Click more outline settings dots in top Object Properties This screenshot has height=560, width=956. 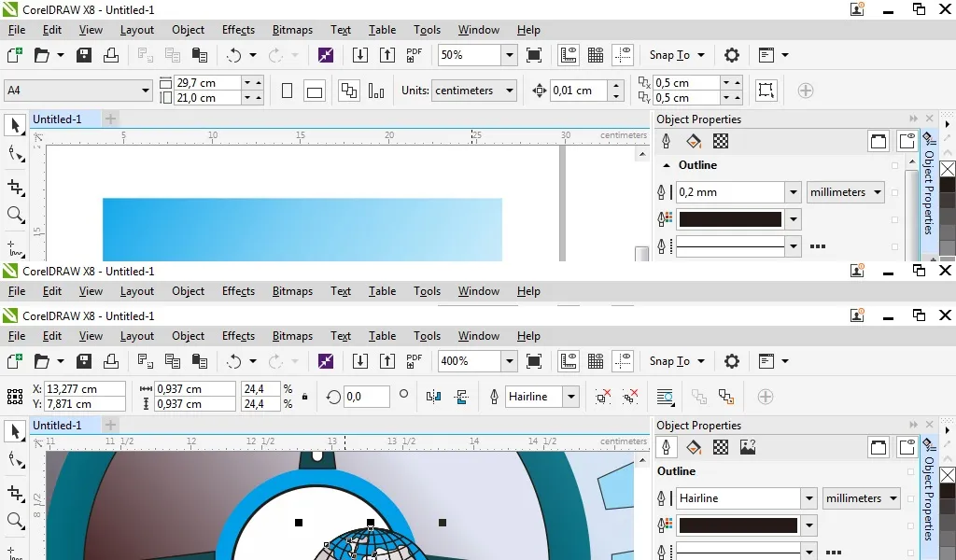[x=818, y=246]
